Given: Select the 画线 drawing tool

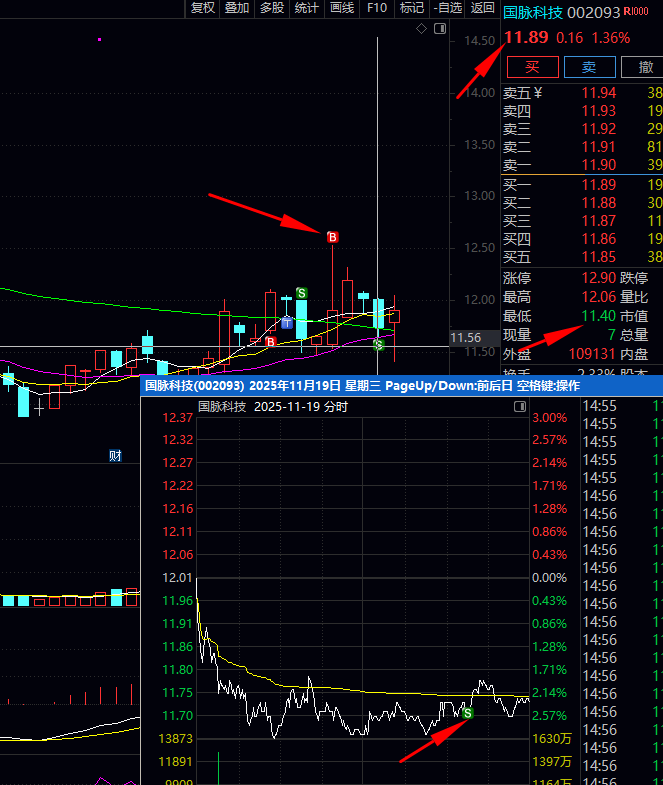Looking at the screenshot, I should coord(342,8).
